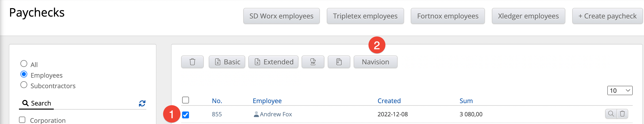Toggle the select-all checkbox in the table header
The height and width of the screenshot is (124, 644).
[185, 100]
